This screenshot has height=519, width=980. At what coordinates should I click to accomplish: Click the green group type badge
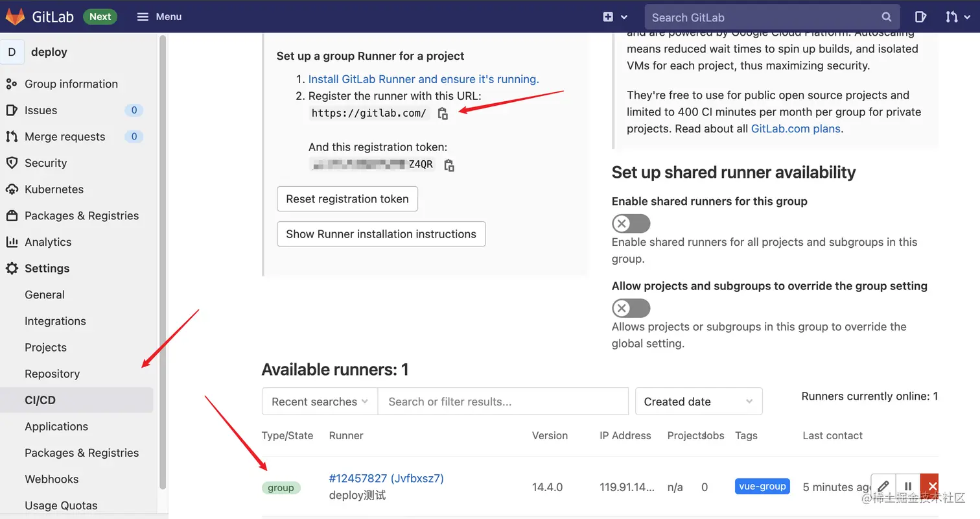point(281,488)
